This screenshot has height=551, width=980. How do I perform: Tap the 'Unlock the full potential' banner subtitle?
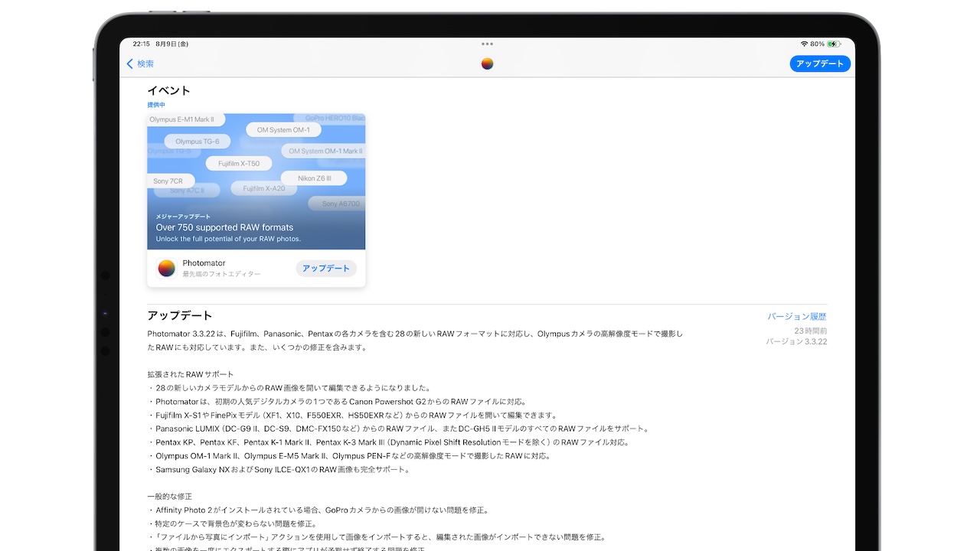(228, 239)
